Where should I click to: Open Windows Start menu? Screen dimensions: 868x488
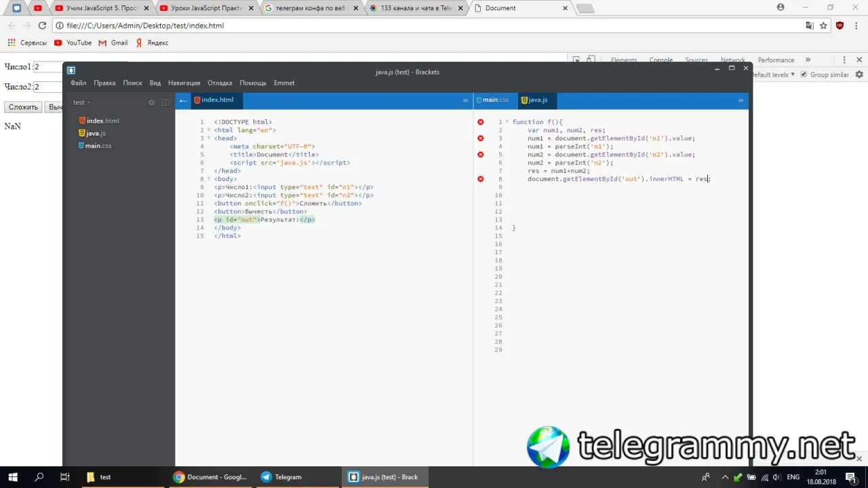pos(12,477)
